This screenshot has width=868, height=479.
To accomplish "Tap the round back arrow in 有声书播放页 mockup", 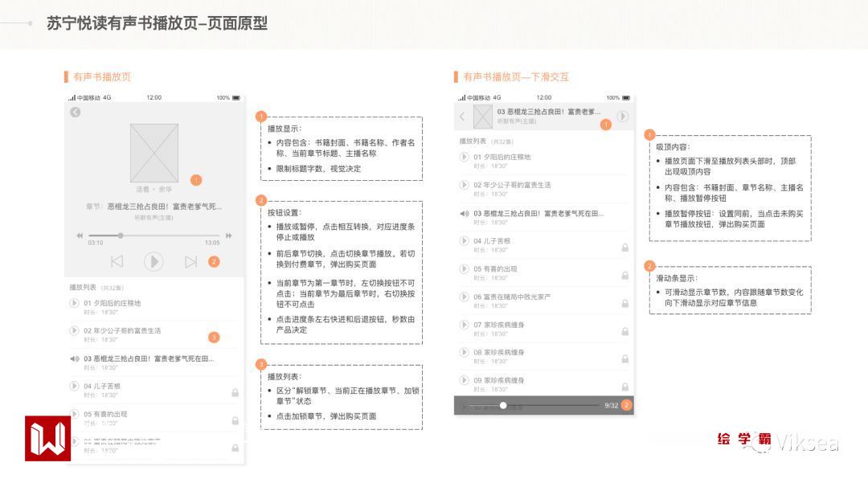I will point(76,113).
